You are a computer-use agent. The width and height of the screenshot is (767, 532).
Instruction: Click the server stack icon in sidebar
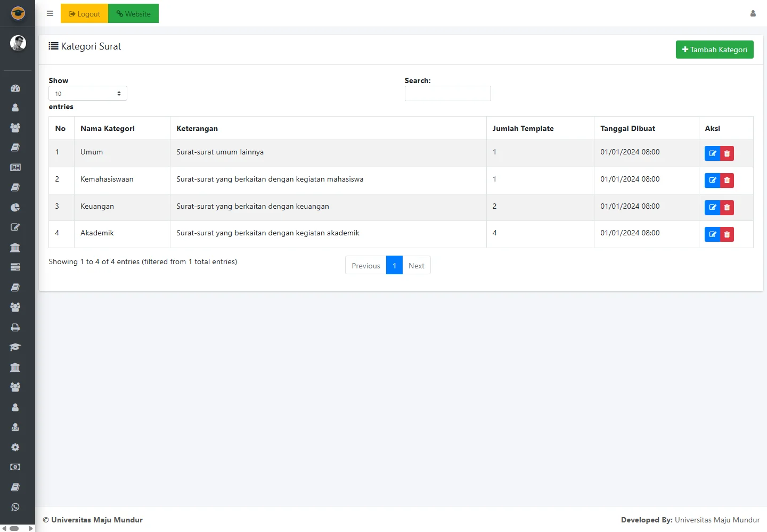pyautogui.click(x=15, y=267)
